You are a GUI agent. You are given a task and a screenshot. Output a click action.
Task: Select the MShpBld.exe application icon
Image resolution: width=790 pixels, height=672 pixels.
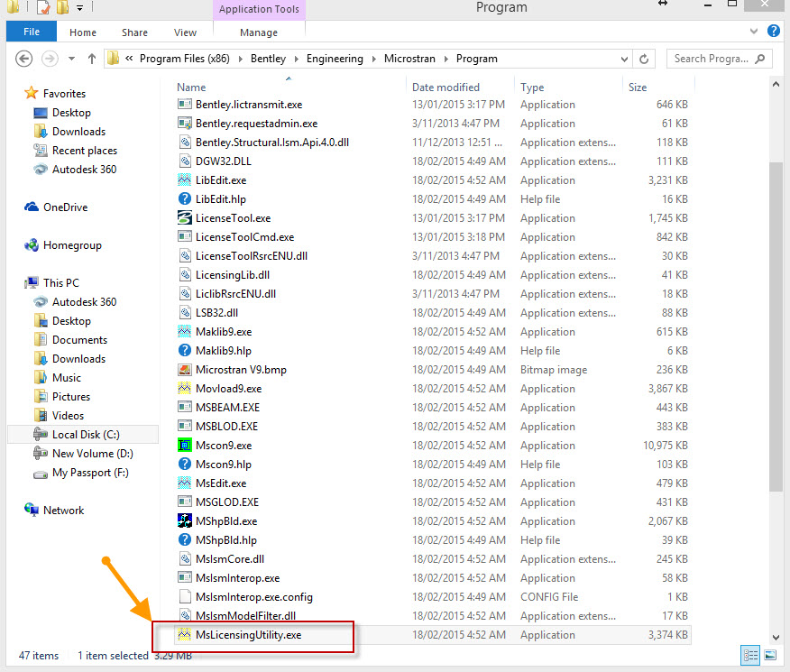(184, 520)
